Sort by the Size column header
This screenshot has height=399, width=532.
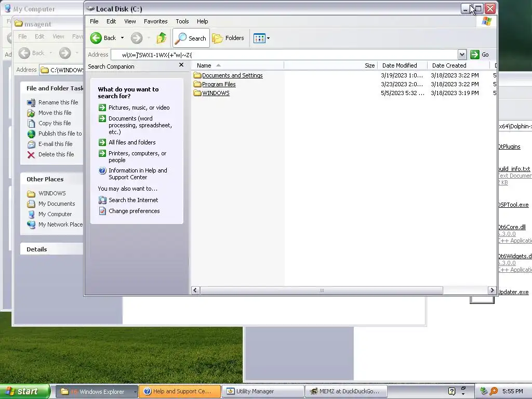(x=331, y=65)
